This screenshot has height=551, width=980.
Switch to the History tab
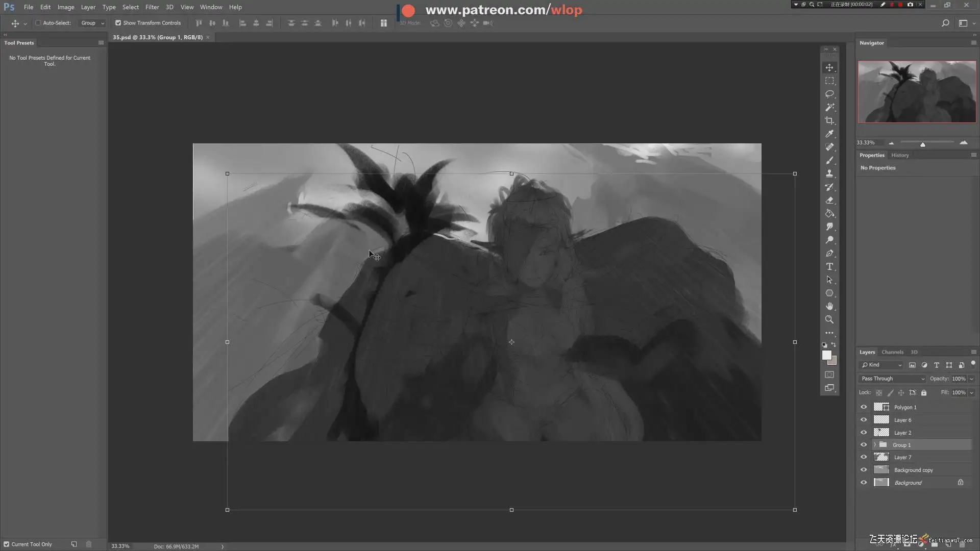point(900,155)
